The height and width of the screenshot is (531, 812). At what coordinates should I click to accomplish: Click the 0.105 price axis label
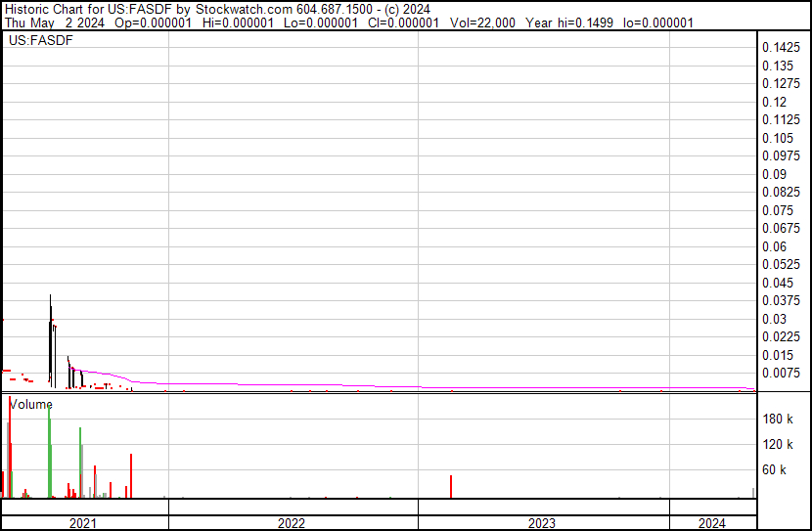pyautogui.click(x=778, y=138)
